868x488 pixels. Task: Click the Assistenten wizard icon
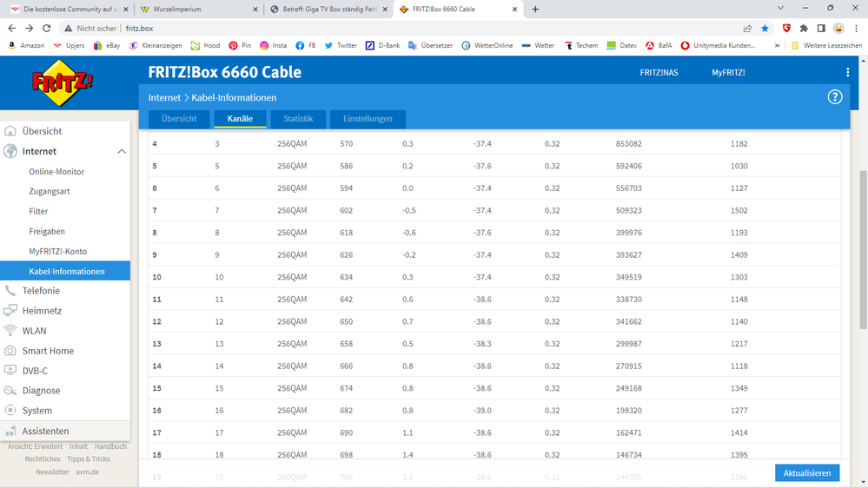(10, 431)
